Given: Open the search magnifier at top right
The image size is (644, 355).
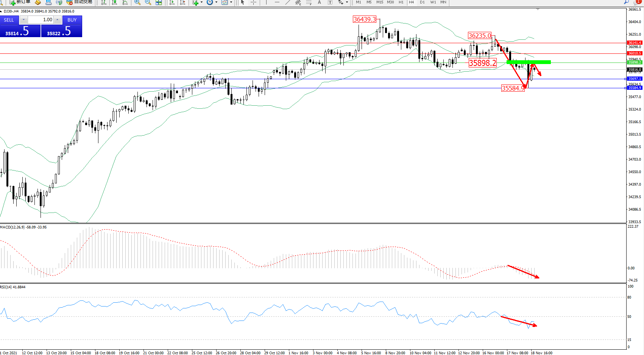Looking at the screenshot, I should coord(626,2).
